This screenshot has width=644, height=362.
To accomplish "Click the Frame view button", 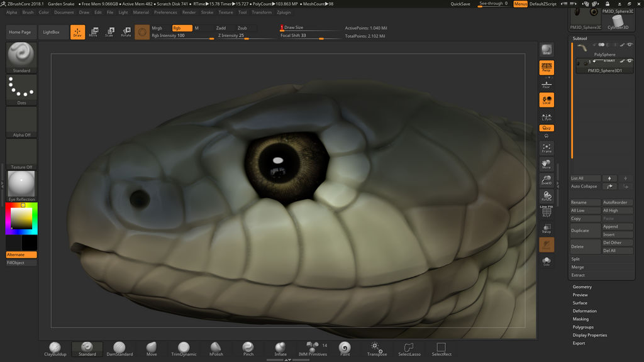I will (x=547, y=148).
